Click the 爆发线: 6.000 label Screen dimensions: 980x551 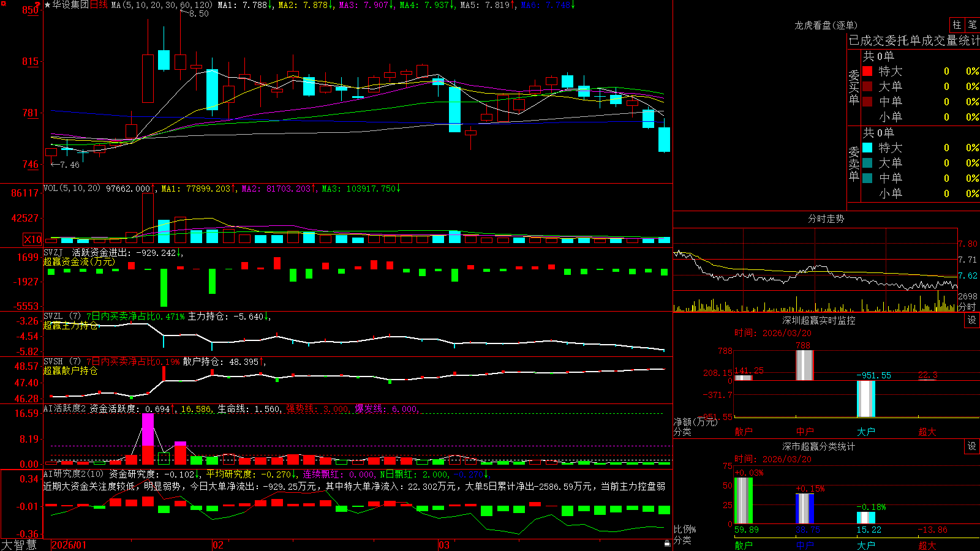386,409
